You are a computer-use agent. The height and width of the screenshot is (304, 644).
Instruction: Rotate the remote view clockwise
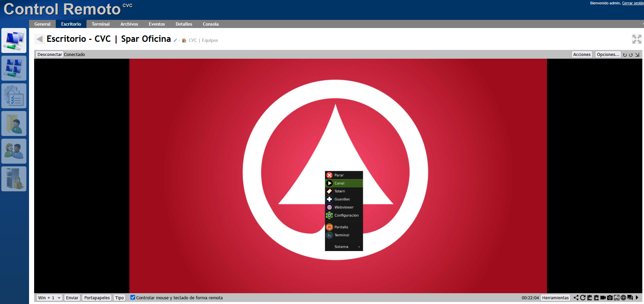pos(625,55)
